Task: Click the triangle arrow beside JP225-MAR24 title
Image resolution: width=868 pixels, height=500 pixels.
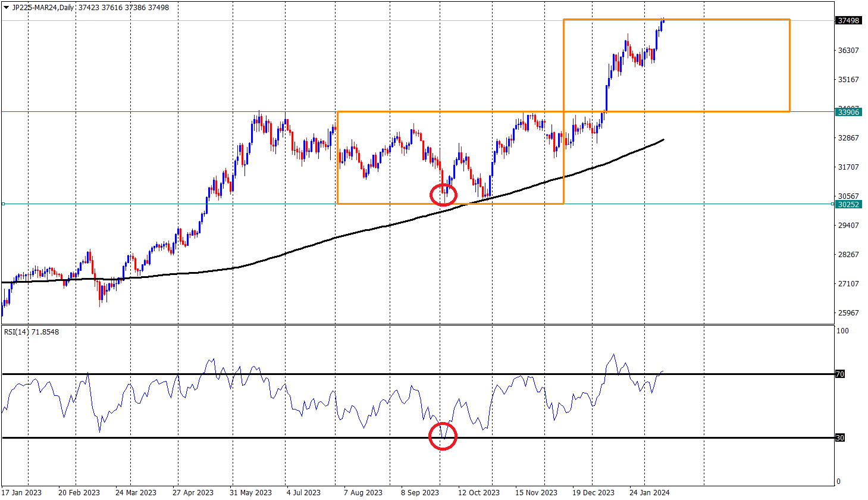Action: click(x=6, y=8)
